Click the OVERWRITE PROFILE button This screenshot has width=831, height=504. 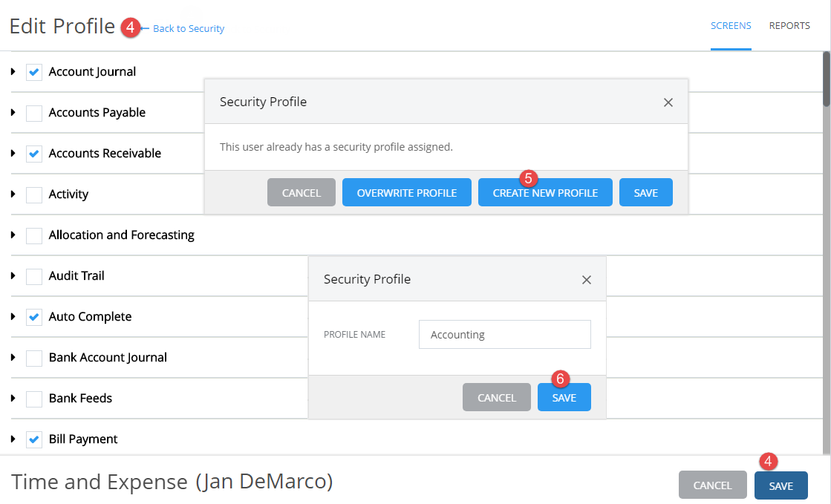click(x=406, y=192)
